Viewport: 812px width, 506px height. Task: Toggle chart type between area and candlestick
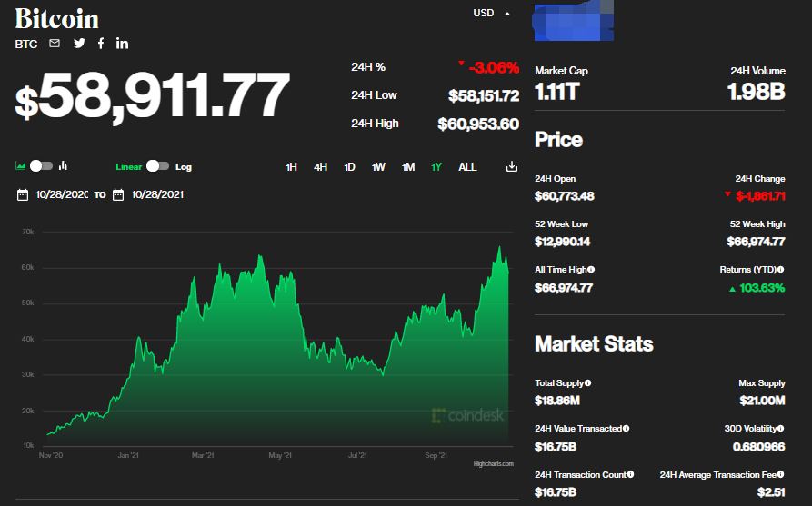tap(42, 165)
